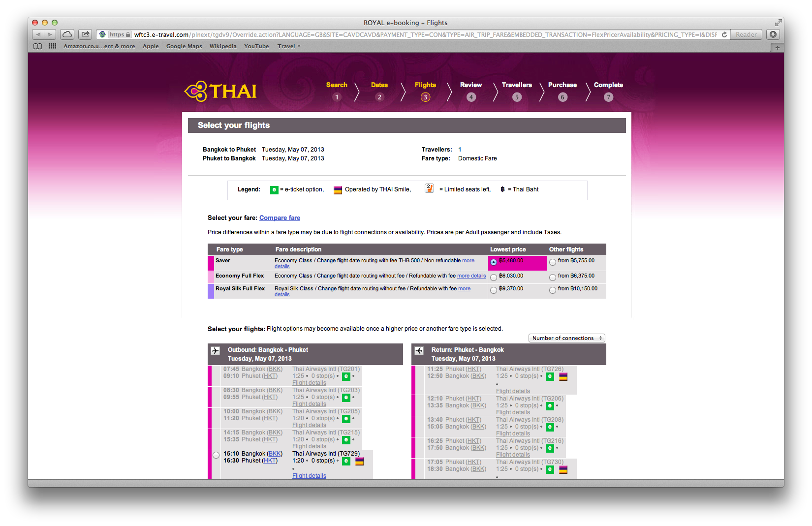Open the YouTube bookmark
The height and width of the screenshot is (526, 812).
click(256, 46)
